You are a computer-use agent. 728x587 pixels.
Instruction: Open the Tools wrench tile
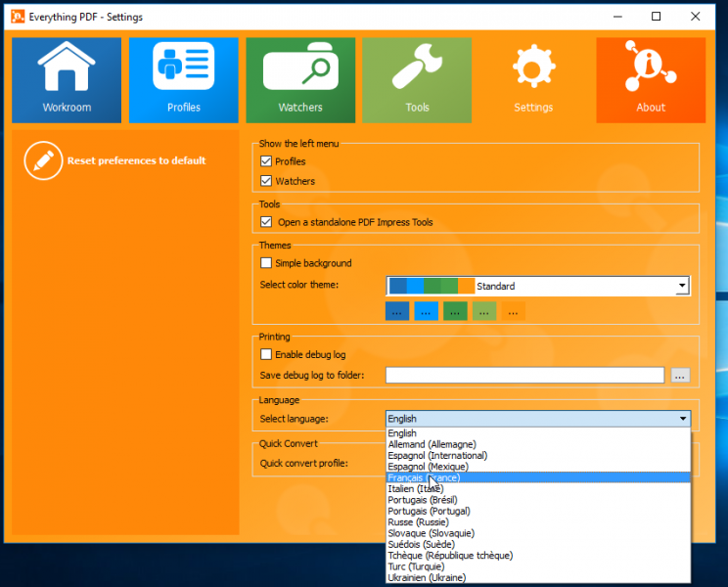tap(417, 80)
